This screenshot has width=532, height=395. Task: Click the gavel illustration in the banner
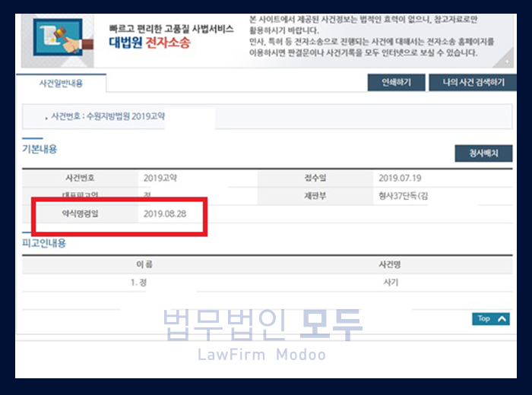click(55, 39)
